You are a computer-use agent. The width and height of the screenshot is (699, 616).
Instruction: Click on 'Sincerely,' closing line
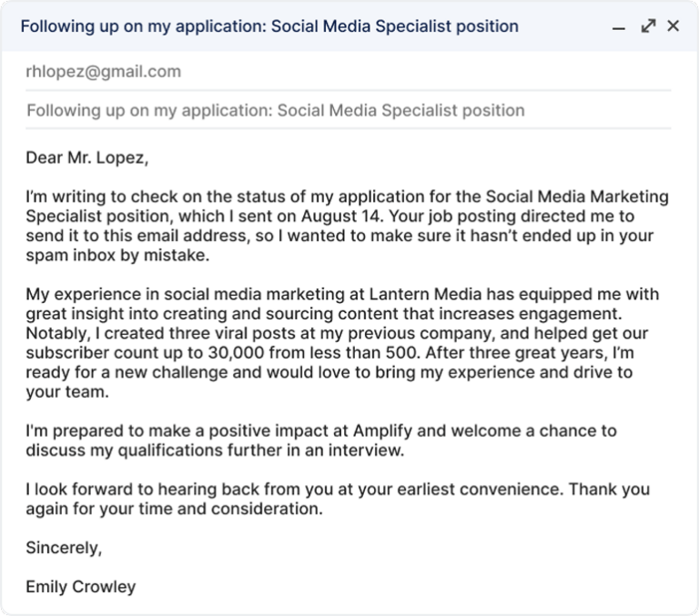coord(64,548)
